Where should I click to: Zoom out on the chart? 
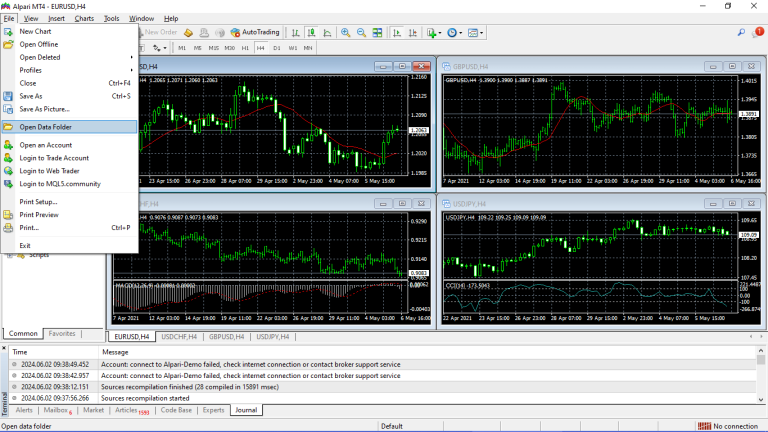point(361,33)
